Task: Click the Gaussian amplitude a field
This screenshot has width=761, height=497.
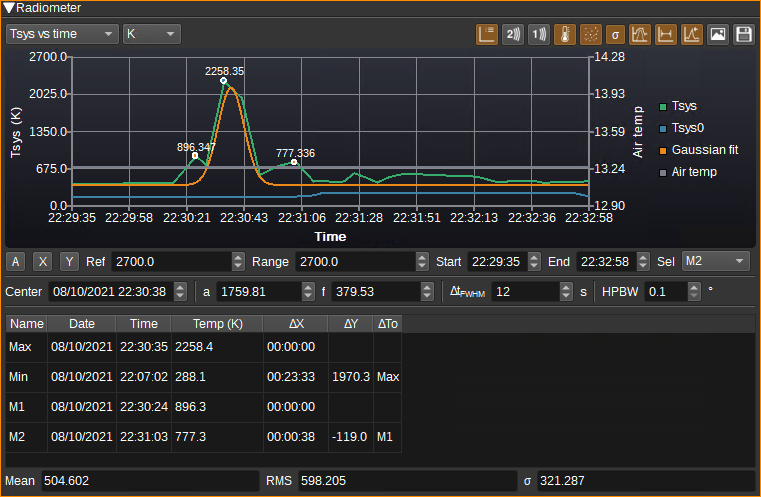Action: coord(259,292)
